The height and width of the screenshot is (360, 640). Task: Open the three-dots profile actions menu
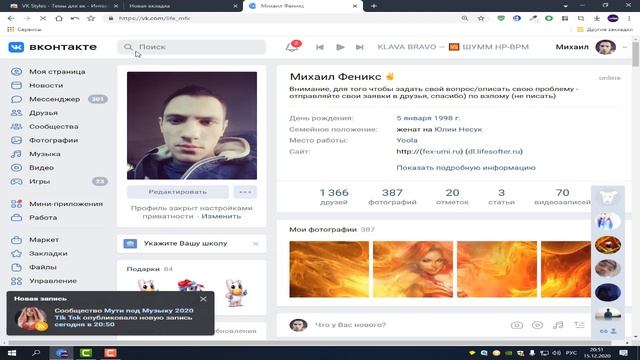(245, 192)
